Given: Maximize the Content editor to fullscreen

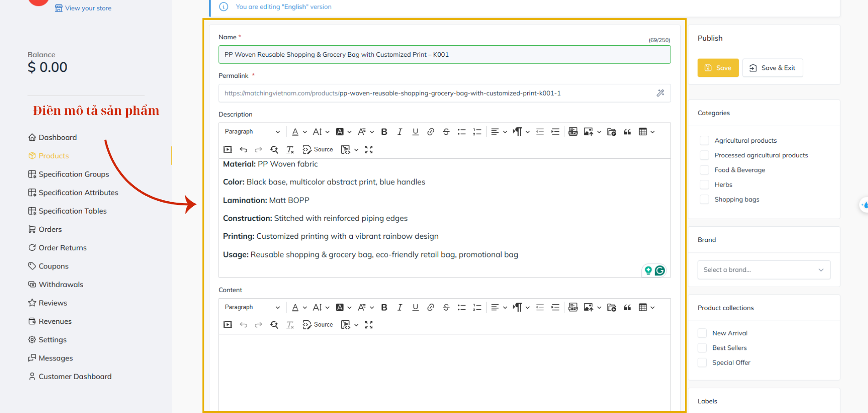Looking at the screenshot, I should coord(369,325).
